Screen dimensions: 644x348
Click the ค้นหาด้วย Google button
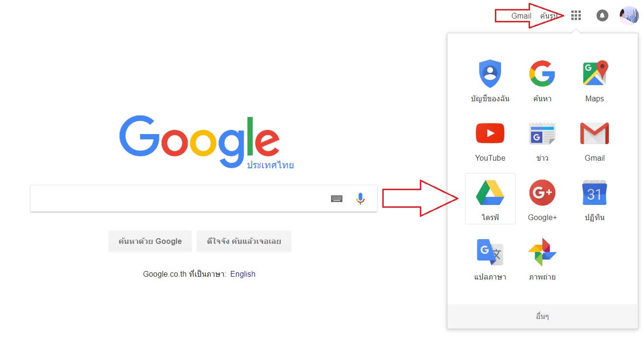[150, 241]
